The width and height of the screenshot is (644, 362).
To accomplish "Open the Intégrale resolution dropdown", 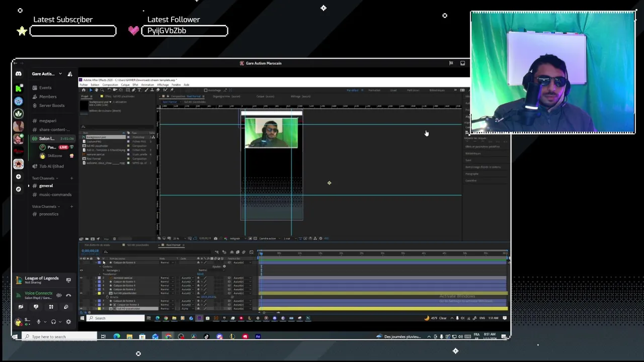I will point(237,238).
